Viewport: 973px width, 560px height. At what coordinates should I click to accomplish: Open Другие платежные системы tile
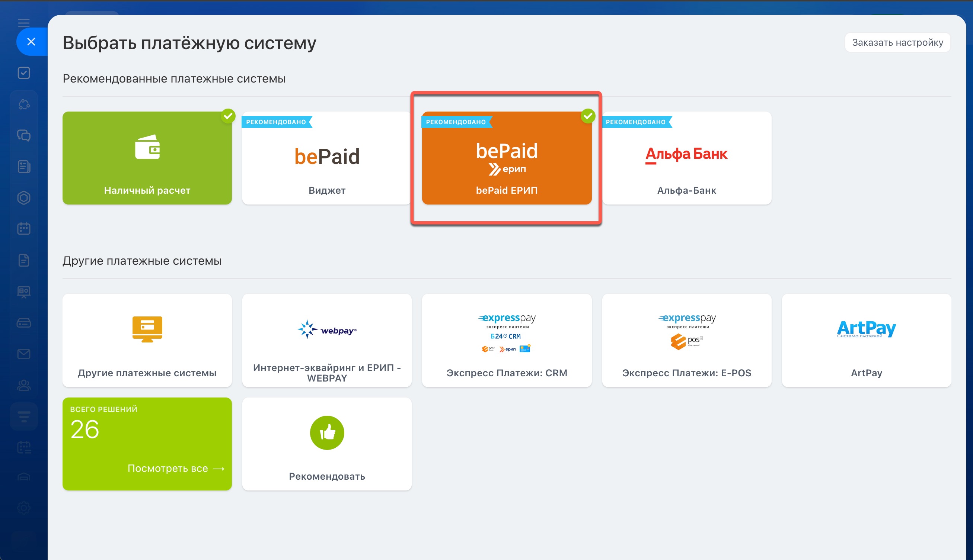click(147, 340)
